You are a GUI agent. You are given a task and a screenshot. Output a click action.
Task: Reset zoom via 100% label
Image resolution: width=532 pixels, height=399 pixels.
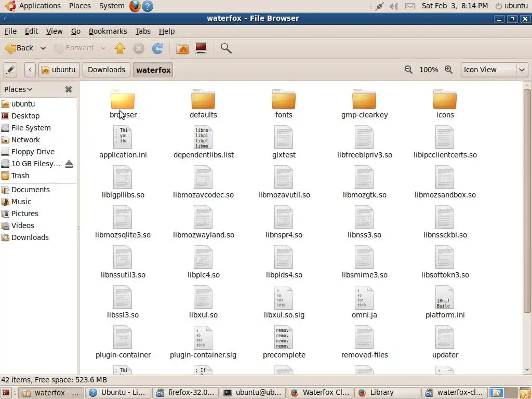[429, 70]
